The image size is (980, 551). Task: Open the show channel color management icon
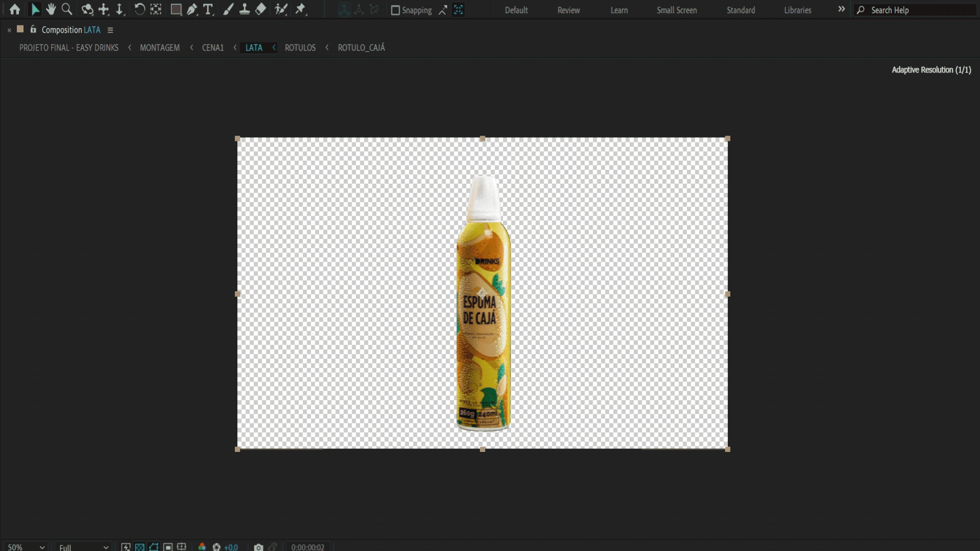point(202,547)
